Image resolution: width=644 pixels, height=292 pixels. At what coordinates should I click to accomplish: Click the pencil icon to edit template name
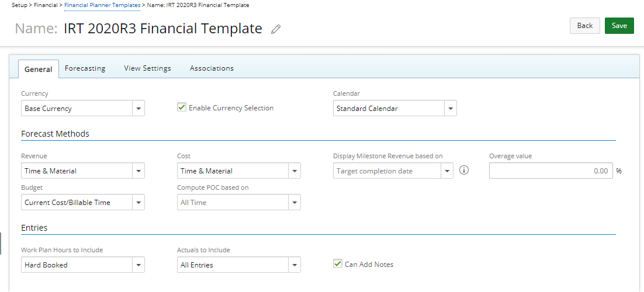276,29
